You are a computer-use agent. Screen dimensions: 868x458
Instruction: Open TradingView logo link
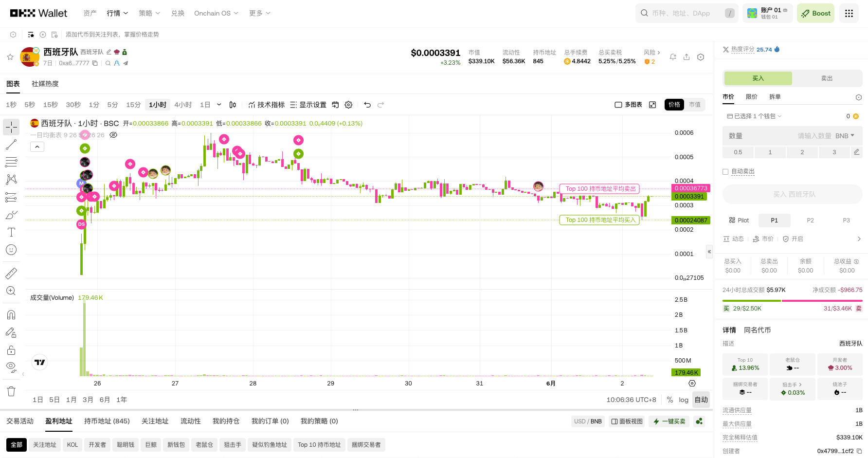click(x=40, y=362)
